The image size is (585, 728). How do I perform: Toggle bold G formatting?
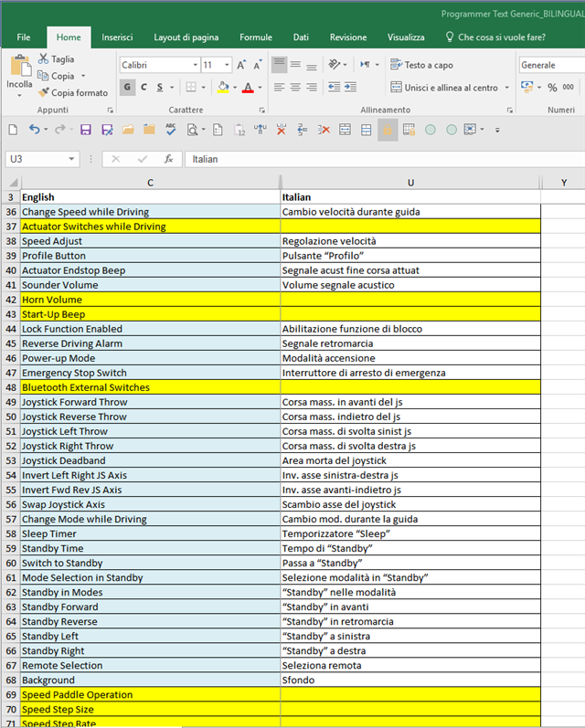point(127,88)
